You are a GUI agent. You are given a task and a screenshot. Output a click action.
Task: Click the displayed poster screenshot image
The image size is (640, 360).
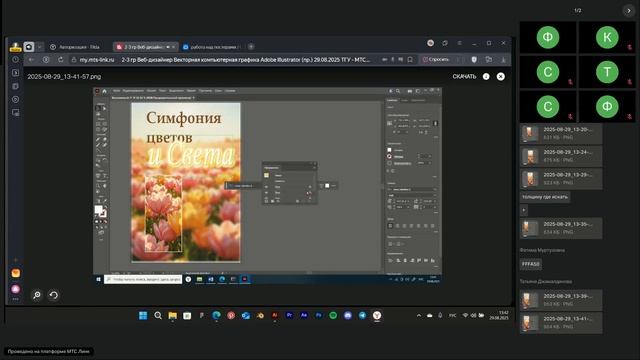coord(267,186)
